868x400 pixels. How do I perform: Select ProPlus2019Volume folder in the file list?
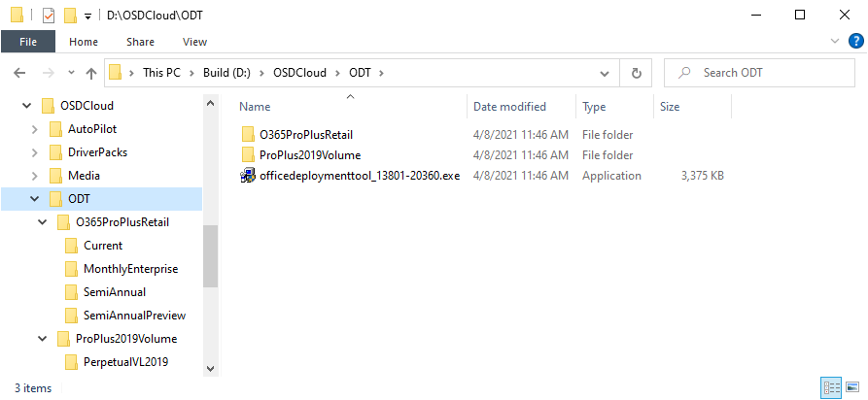click(310, 155)
